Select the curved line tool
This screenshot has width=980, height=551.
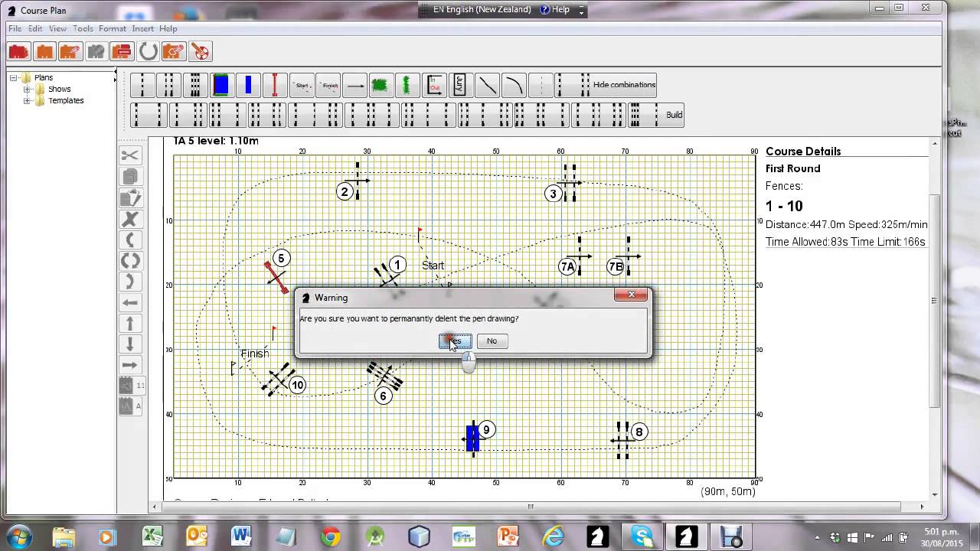pyautogui.click(x=514, y=85)
